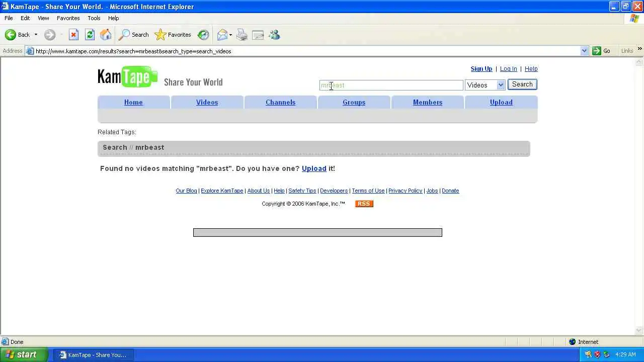
Task: Click the Help footer link
Action: pos(279,191)
